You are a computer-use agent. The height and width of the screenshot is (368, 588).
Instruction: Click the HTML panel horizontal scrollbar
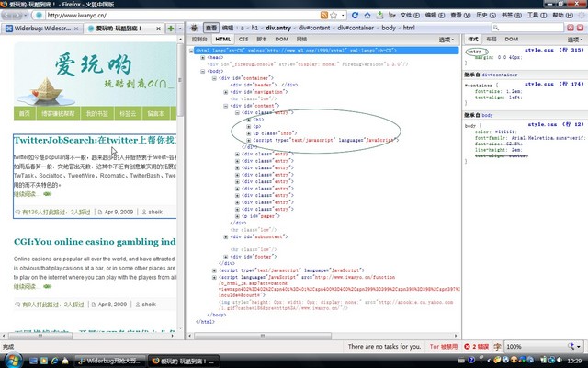coord(322,336)
